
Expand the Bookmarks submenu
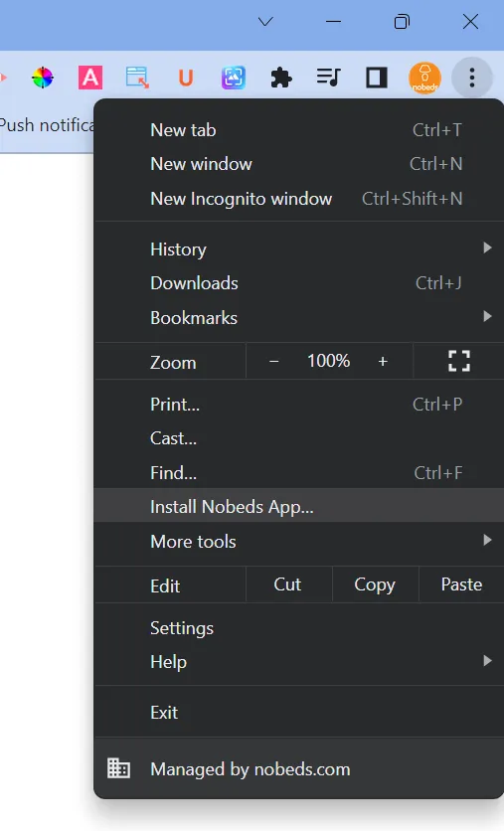tap(299, 317)
